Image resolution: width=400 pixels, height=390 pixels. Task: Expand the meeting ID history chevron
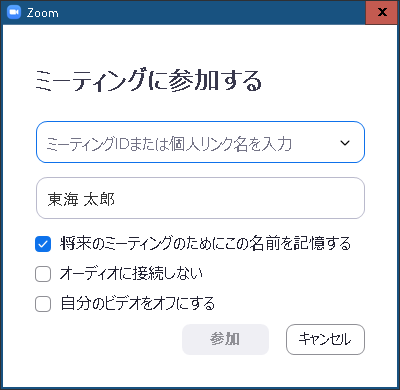pyautogui.click(x=345, y=143)
